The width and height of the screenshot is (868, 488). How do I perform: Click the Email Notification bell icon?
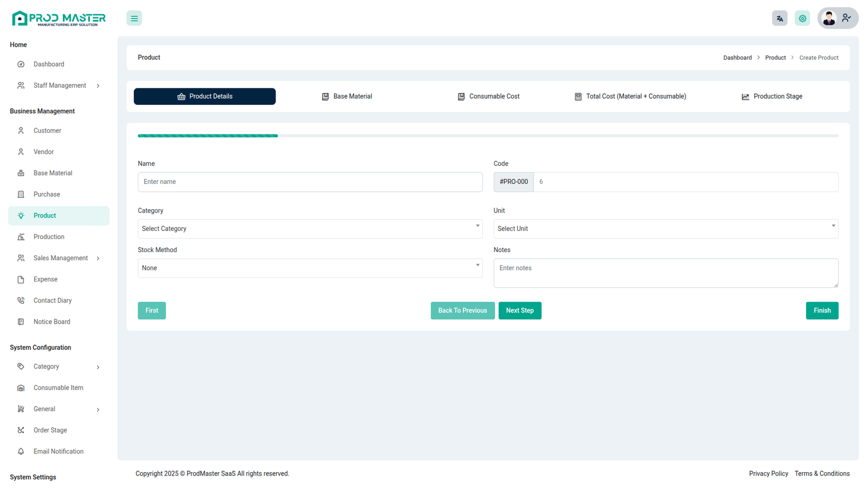[x=21, y=451]
